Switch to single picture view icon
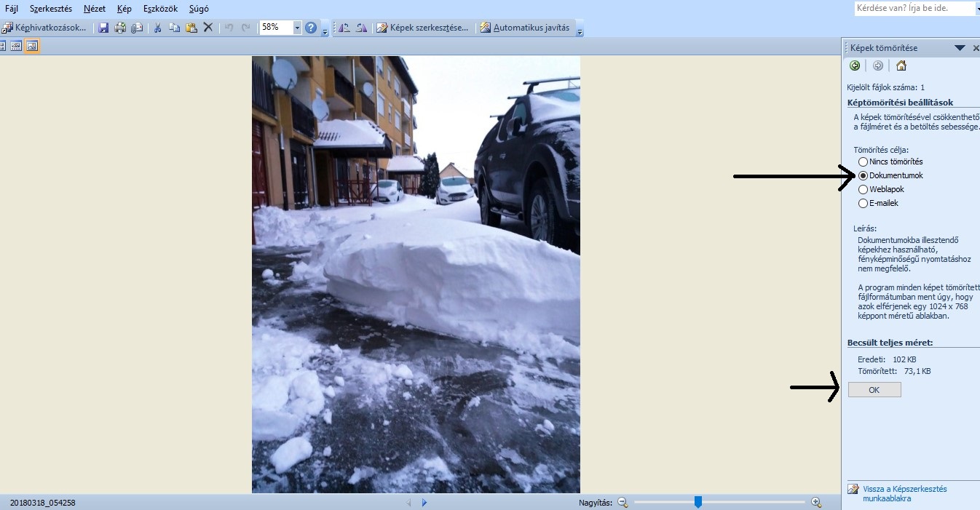 32,46
